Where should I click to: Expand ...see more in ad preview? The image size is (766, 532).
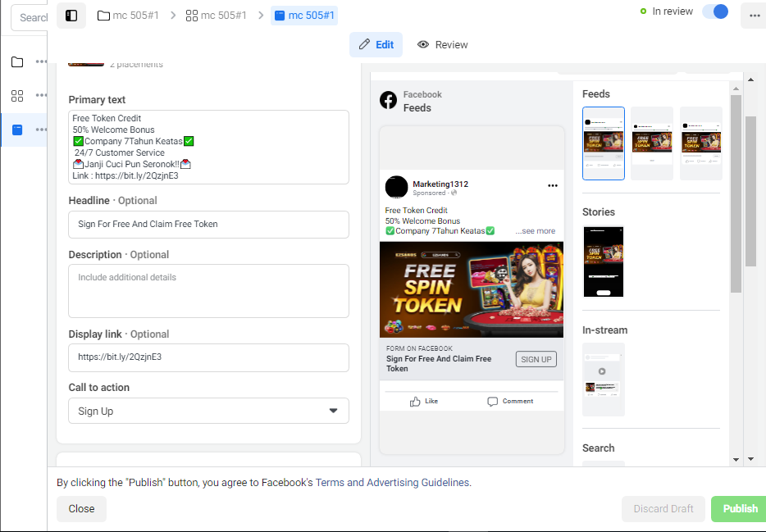[x=535, y=231]
